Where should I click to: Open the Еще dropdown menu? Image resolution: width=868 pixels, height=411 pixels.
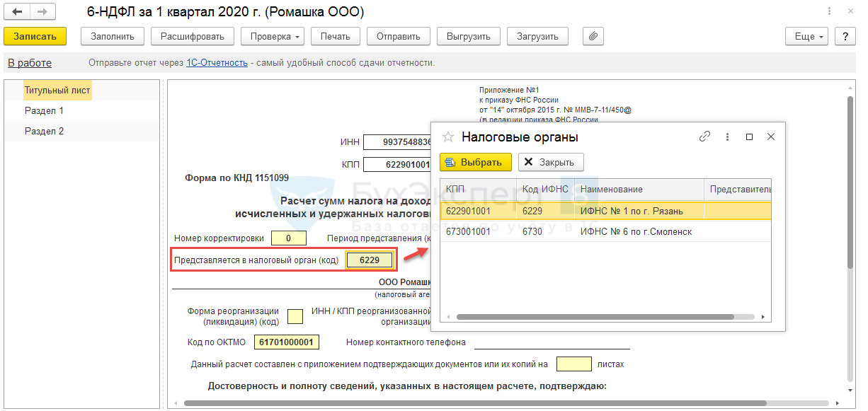coord(806,36)
